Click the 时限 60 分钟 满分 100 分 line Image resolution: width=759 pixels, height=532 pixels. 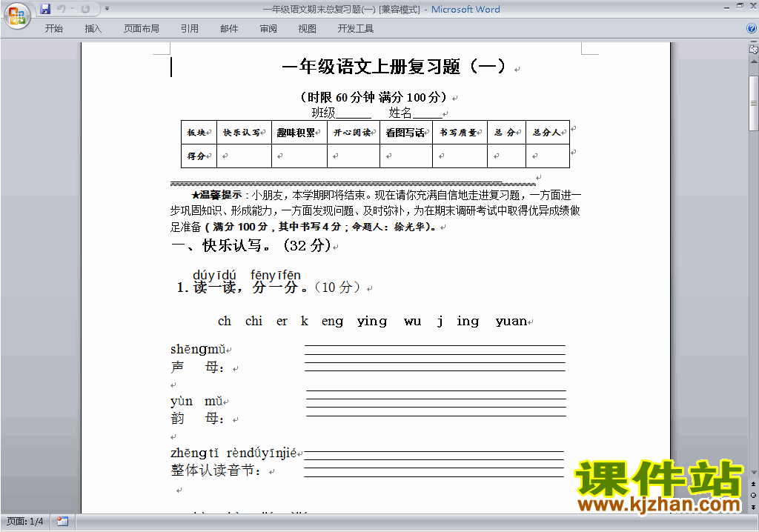click(x=373, y=97)
